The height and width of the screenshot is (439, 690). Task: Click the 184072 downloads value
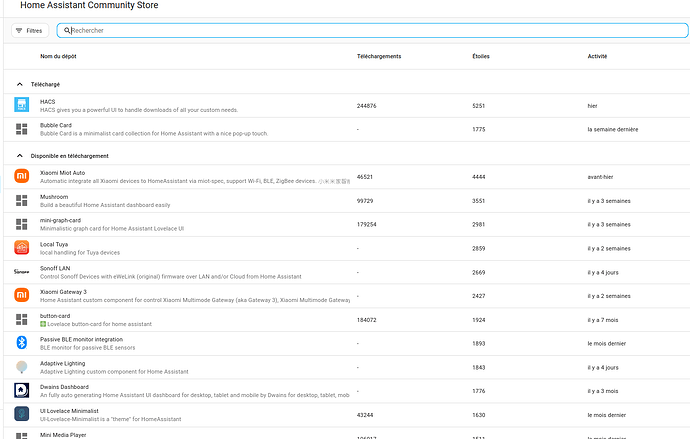pos(367,320)
